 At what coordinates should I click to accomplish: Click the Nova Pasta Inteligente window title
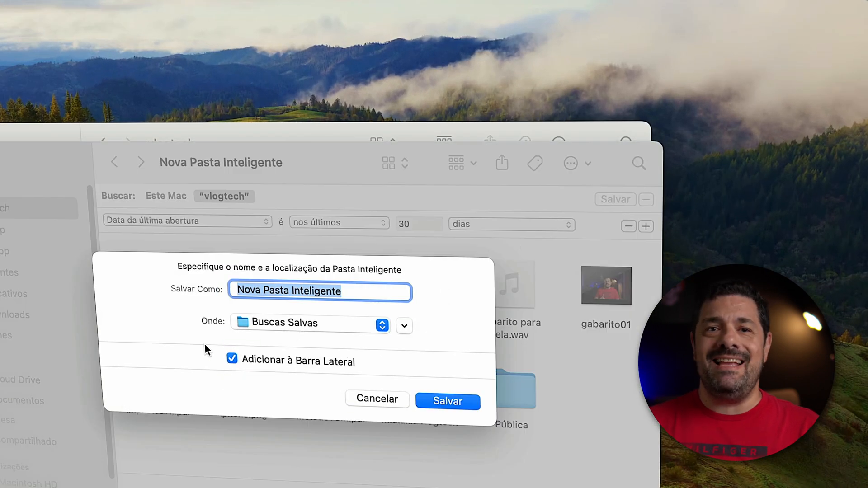(x=221, y=162)
